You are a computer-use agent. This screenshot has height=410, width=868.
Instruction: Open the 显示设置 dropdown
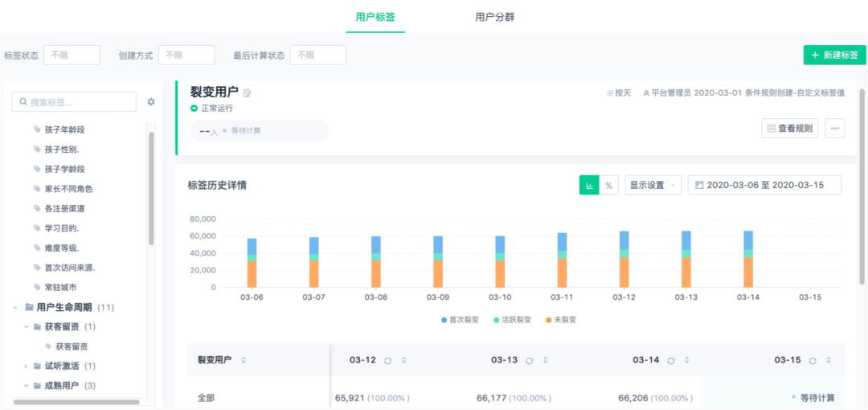[653, 185]
